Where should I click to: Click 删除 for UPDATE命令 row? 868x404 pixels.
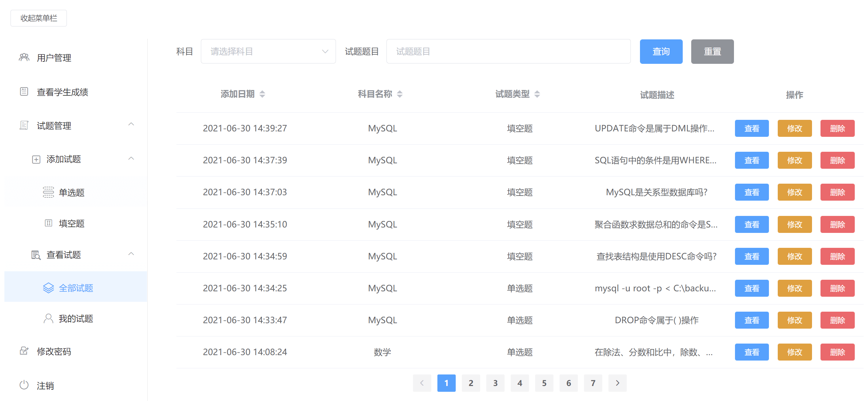click(837, 128)
